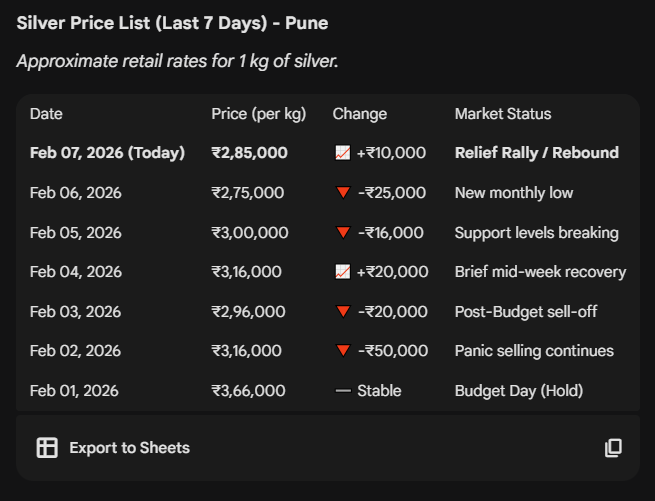The width and height of the screenshot is (655, 501).
Task: Click the dash icon beside Stable
Action: (342, 391)
